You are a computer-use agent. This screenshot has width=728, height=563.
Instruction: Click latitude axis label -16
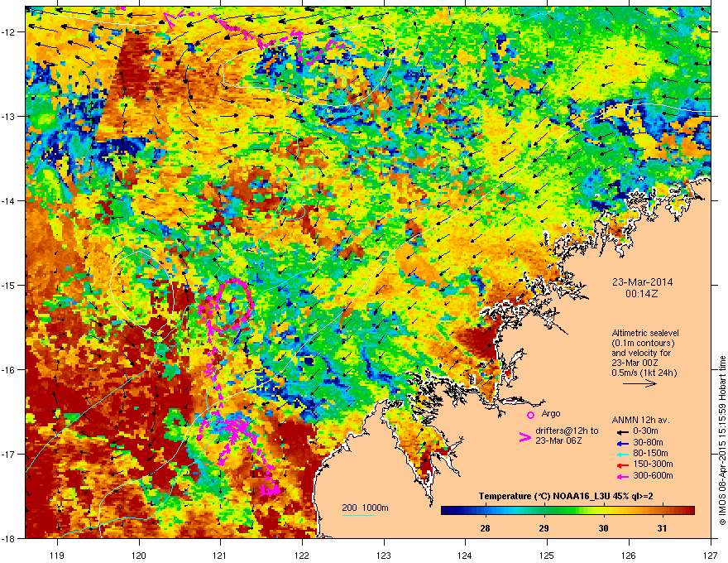click(x=8, y=370)
